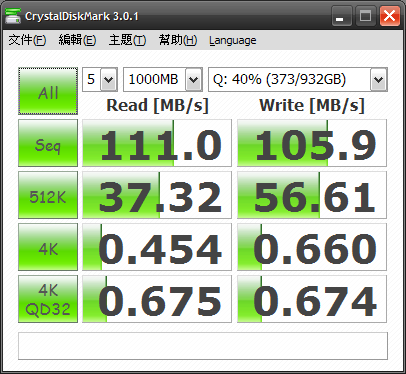The image size is (406, 374).
Task: Click the 512K read result 37.32
Action: tap(157, 195)
